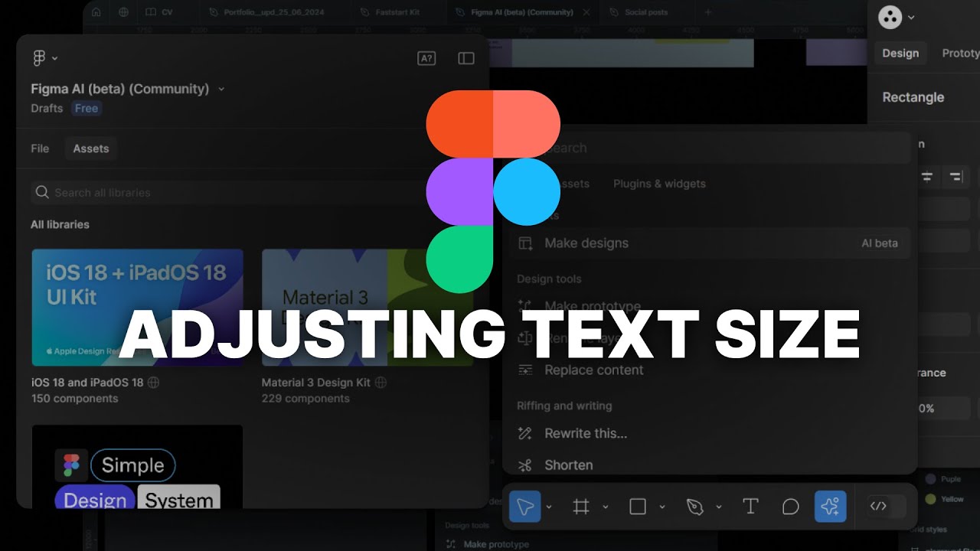Toggle the sidebar panel layout icon

pos(466,58)
